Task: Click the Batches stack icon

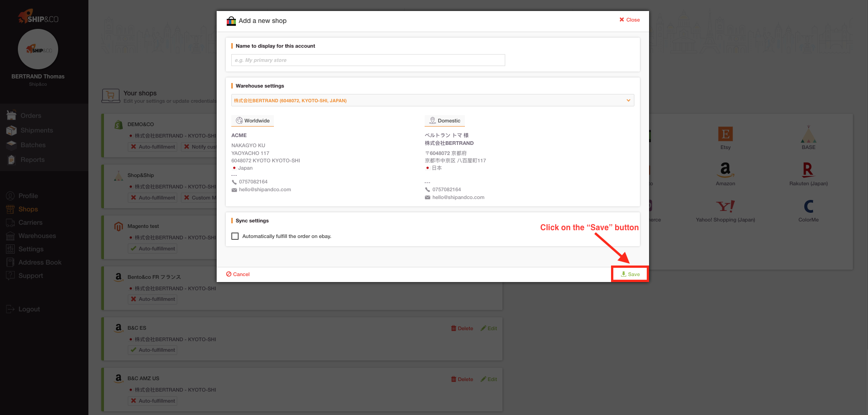Action: (11, 145)
